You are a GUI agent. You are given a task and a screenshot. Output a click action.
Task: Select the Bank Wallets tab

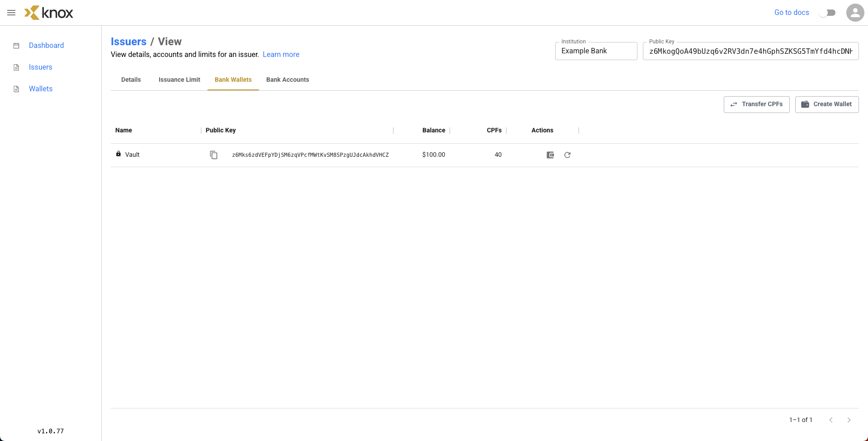pyautogui.click(x=233, y=80)
